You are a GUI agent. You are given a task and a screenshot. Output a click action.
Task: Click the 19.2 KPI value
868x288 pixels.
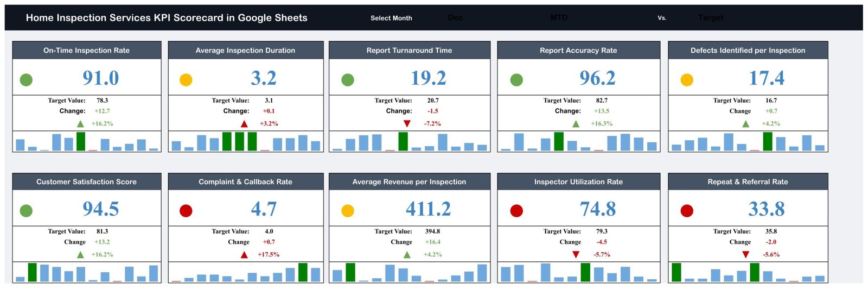pos(429,78)
